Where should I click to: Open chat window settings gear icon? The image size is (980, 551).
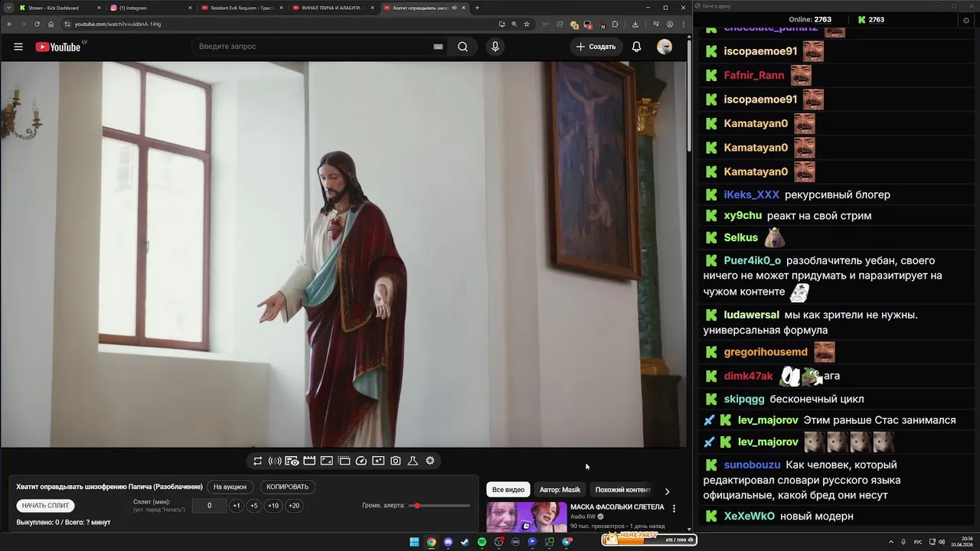(966, 20)
